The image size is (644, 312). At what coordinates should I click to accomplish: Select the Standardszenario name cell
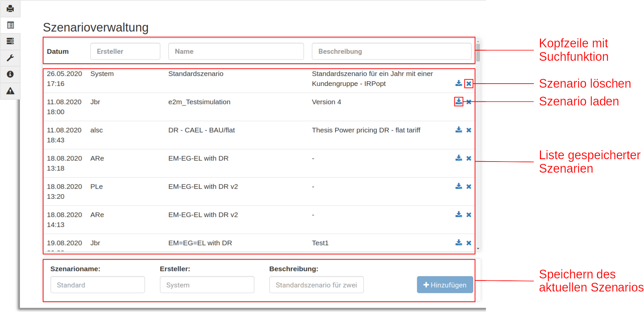point(196,74)
